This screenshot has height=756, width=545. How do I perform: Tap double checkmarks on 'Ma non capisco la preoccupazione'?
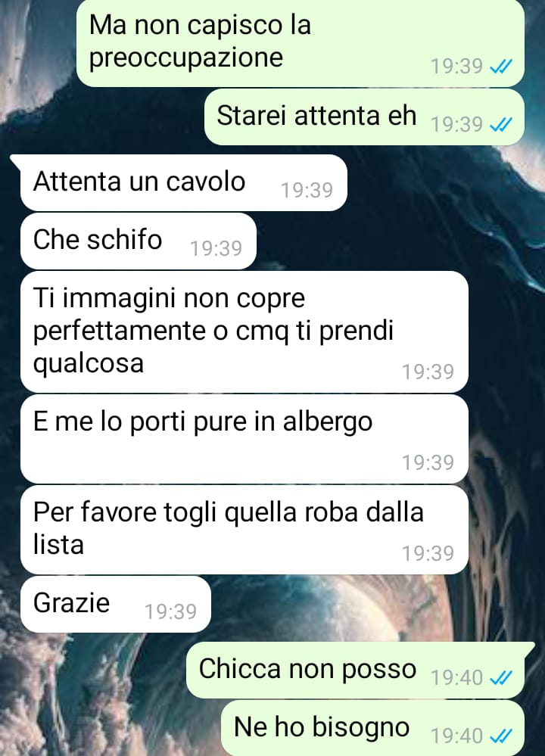500,67
